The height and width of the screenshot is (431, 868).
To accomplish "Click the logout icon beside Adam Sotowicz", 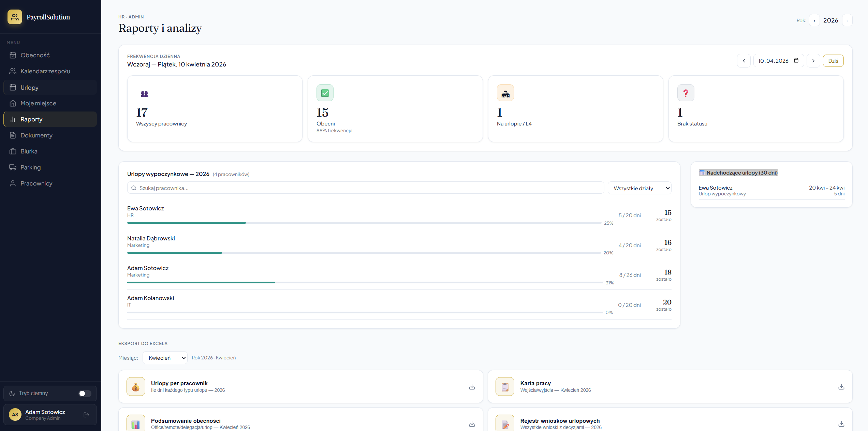I will (86, 415).
